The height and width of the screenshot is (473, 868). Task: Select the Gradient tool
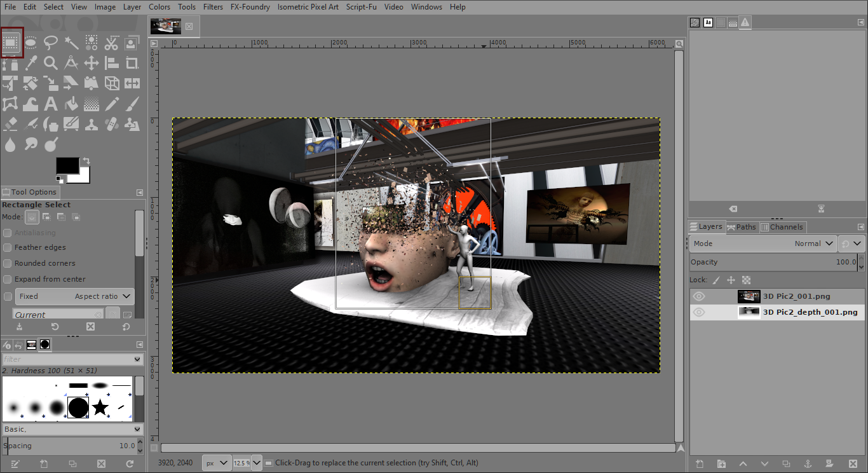coord(92,104)
